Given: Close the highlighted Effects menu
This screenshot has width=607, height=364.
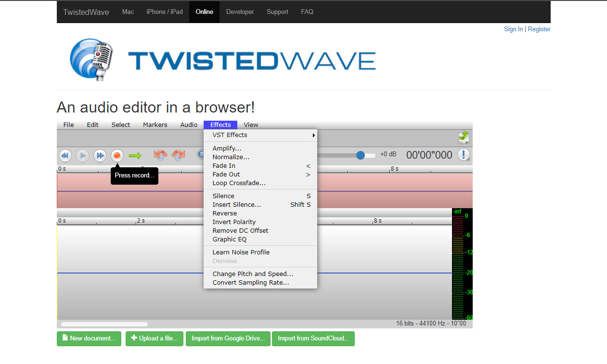Looking at the screenshot, I should [x=220, y=125].
